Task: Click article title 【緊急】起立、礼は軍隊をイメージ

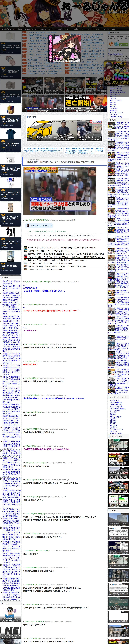Action: pos(60,162)
